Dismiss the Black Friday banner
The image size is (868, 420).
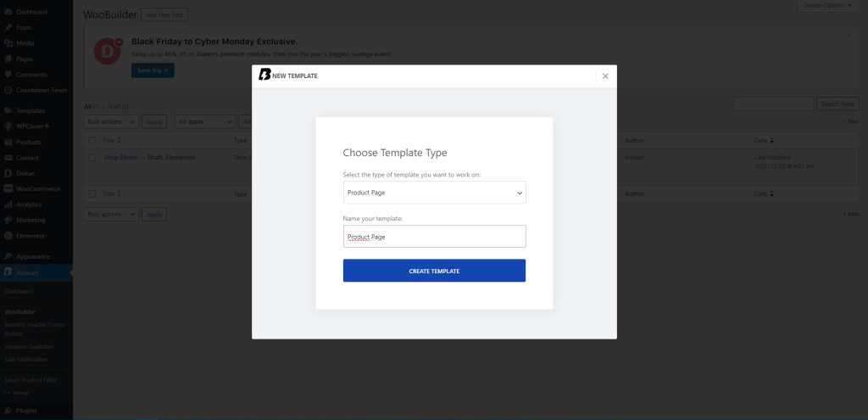[849, 36]
